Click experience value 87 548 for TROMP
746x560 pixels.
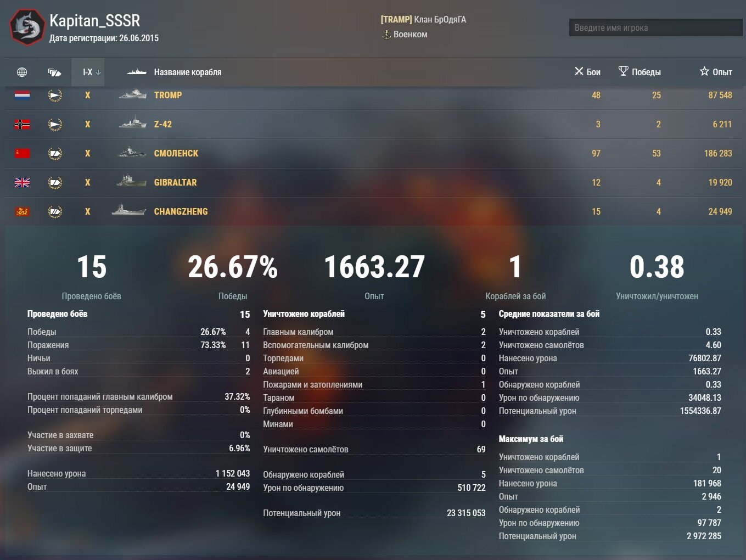click(720, 95)
